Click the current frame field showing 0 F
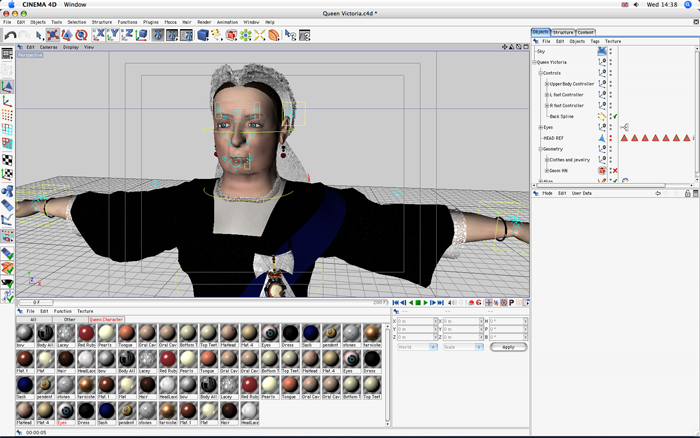Screen dimensions: 700x438 (35, 301)
